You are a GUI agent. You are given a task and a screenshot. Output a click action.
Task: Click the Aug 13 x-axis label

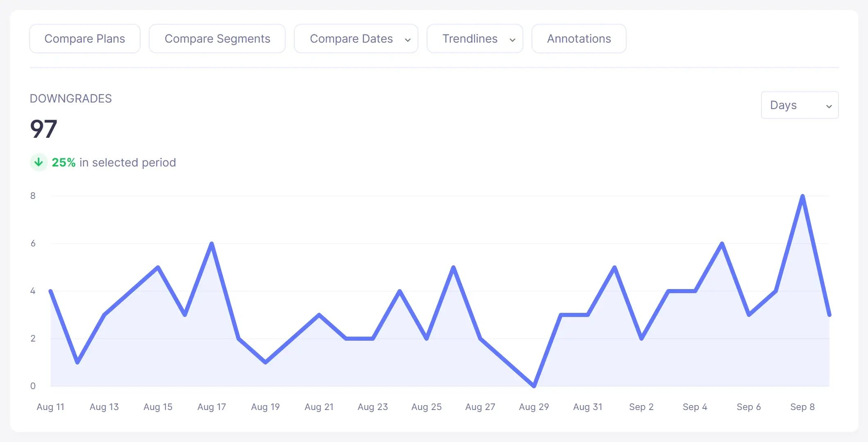click(104, 407)
